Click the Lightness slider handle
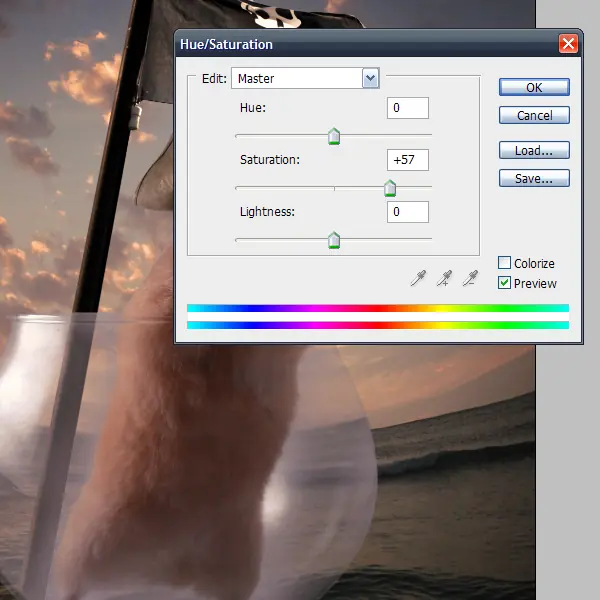600x600 pixels. [334, 240]
